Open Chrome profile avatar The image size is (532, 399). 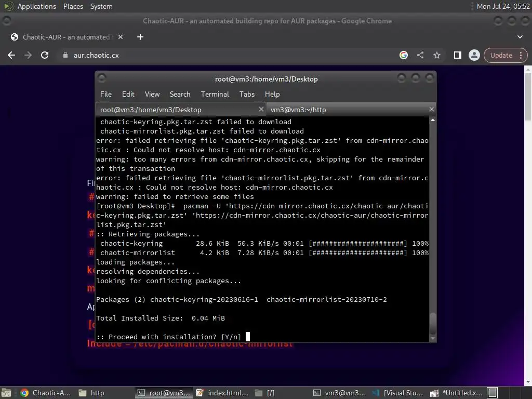click(x=474, y=55)
